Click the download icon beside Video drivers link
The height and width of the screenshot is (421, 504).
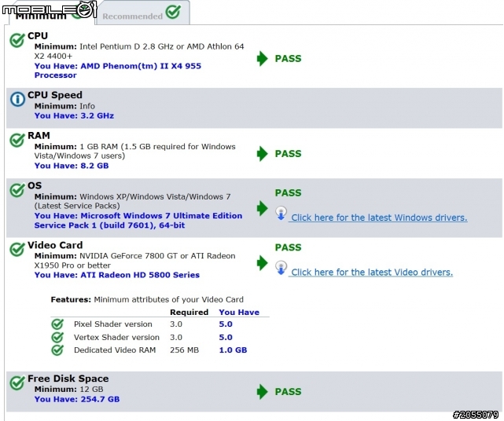281,268
